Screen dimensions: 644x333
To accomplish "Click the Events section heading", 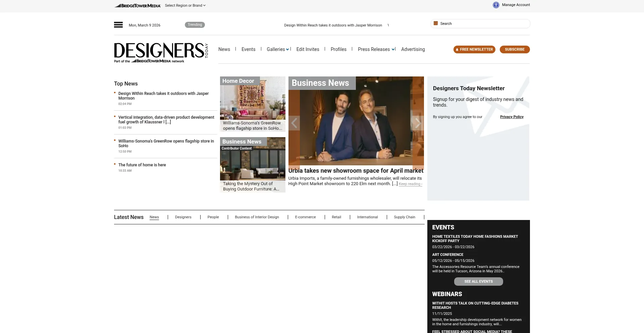I will [443, 227].
